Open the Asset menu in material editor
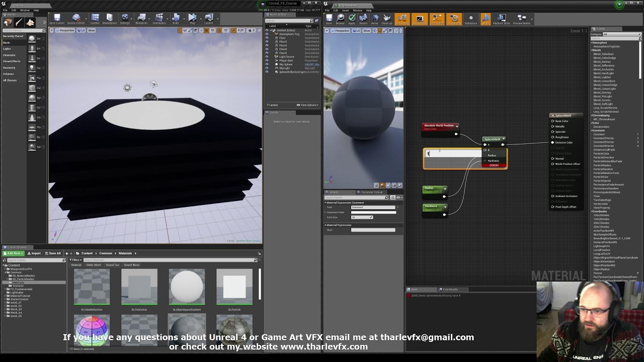Screen dimensions: 644x362 coord(346,10)
